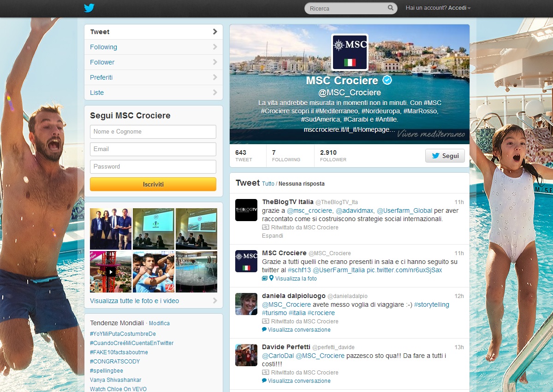Click the verified badge next to MSC Crociere

387,80
